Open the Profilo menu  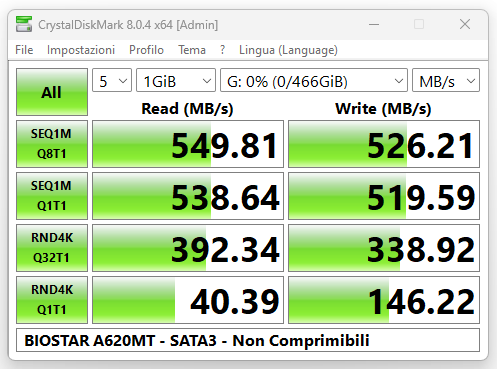click(x=146, y=50)
